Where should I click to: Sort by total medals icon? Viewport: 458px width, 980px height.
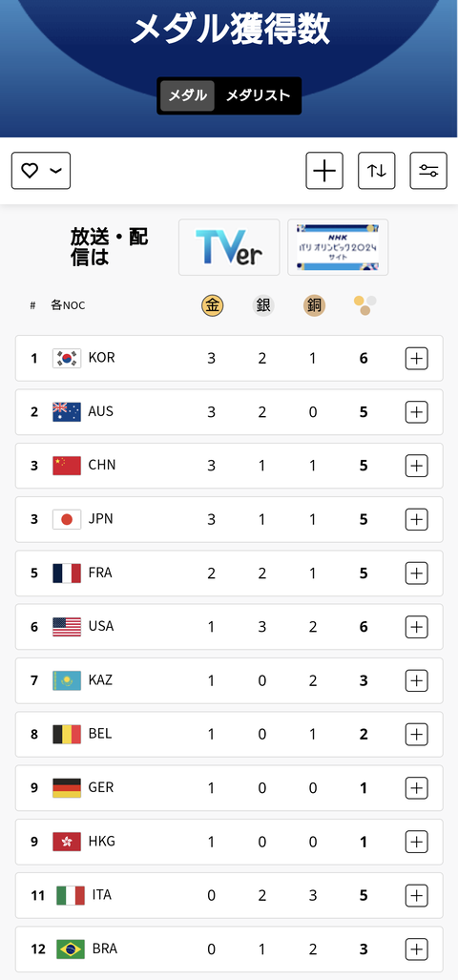(x=364, y=305)
